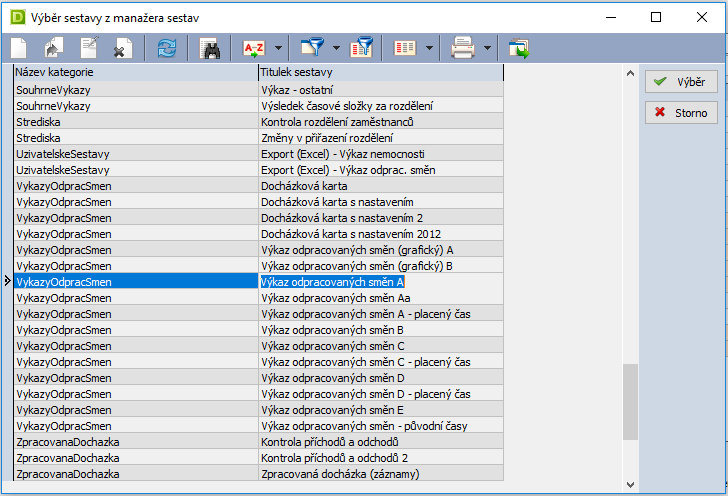Confirm selection with the Výběr button
This screenshot has height=496, width=728.
tap(681, 82)
